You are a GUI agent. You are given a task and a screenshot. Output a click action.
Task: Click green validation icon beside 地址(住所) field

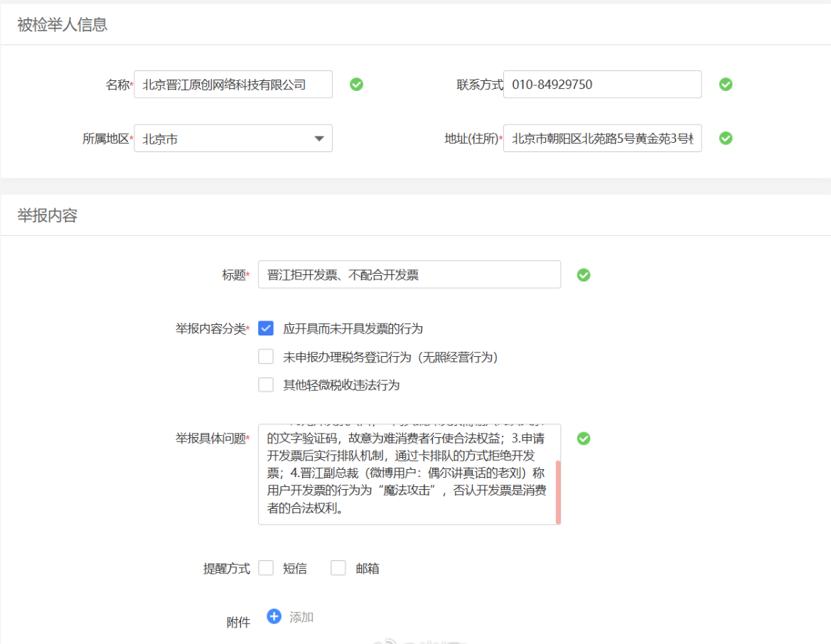coord(725,138)
